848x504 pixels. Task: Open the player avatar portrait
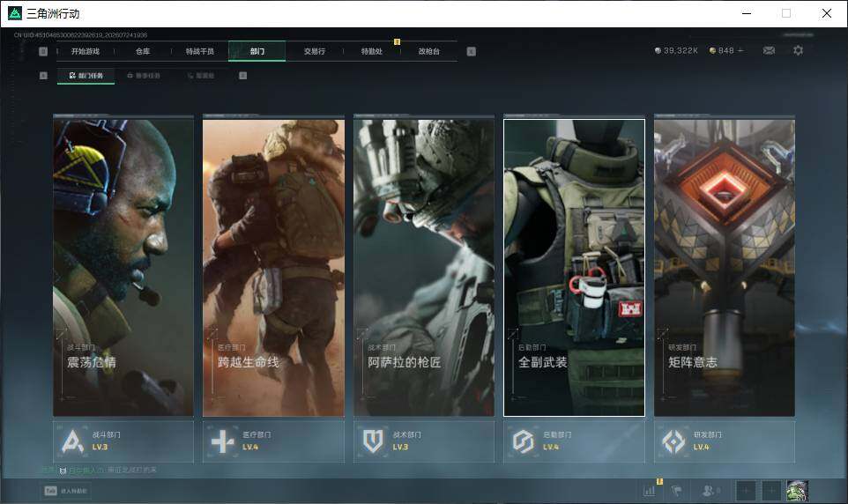coord(797,491)
